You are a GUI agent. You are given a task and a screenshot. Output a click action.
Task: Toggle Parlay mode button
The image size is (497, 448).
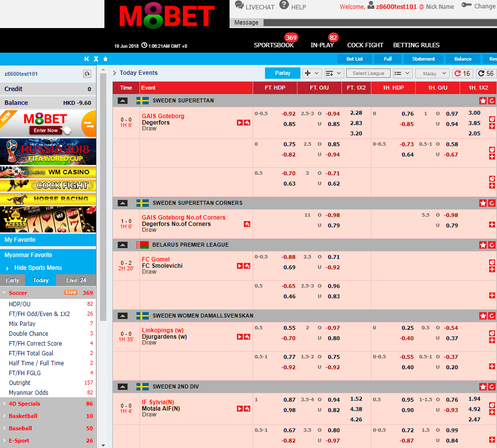coord(282,73)
